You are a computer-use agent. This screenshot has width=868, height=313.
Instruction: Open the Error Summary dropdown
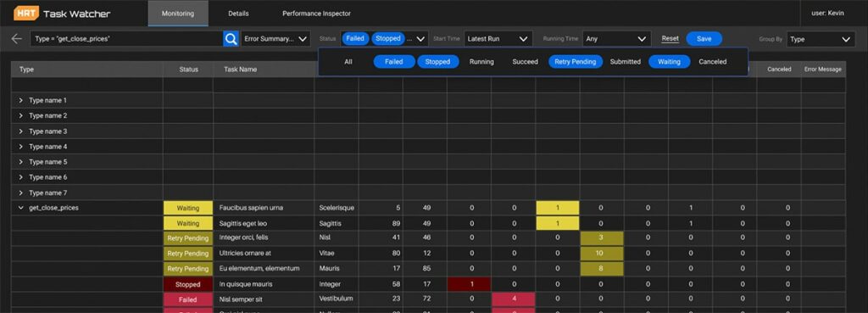coord(275,39)
